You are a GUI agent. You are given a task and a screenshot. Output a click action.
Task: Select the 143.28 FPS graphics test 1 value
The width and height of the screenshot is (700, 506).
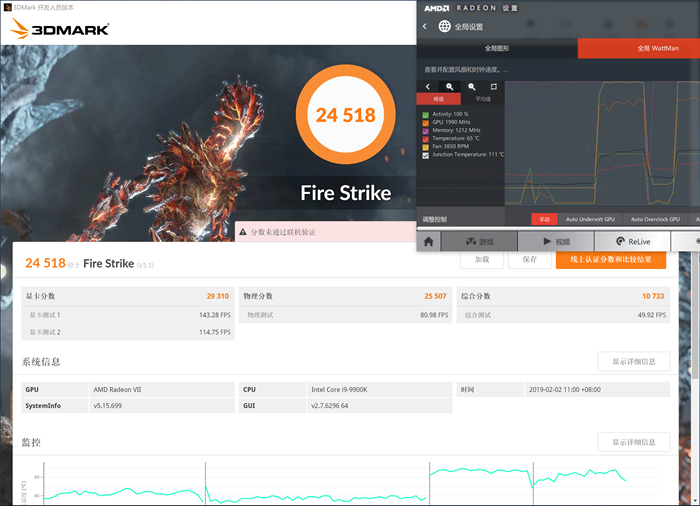[215, 315]
